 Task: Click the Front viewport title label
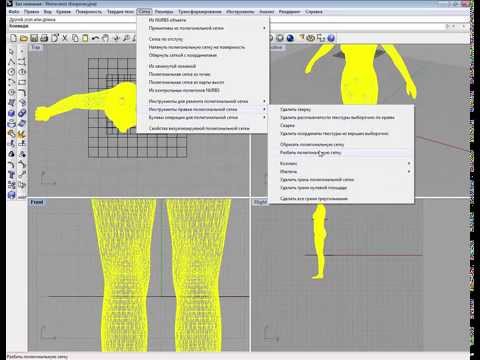pos(37,202)
